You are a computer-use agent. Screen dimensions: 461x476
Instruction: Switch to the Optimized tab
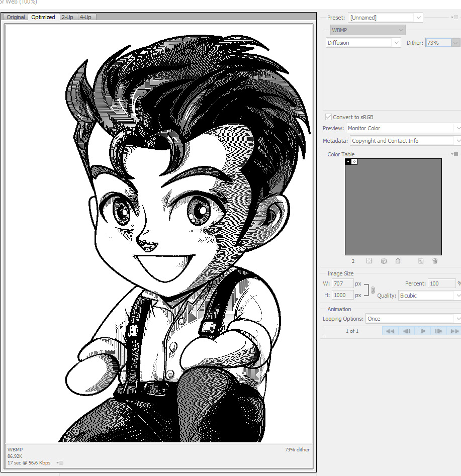pyautogui.click(x=43, y=17)
